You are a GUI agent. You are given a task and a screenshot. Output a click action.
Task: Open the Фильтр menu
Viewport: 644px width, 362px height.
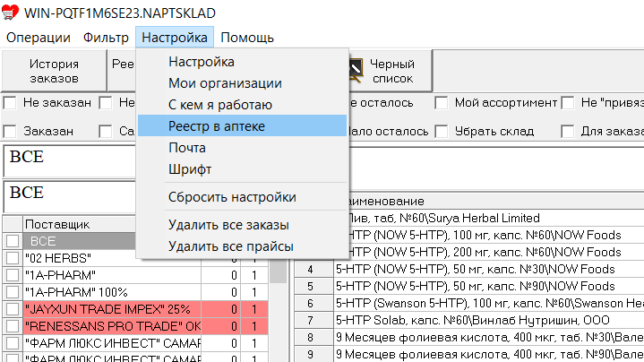[106, 38]
